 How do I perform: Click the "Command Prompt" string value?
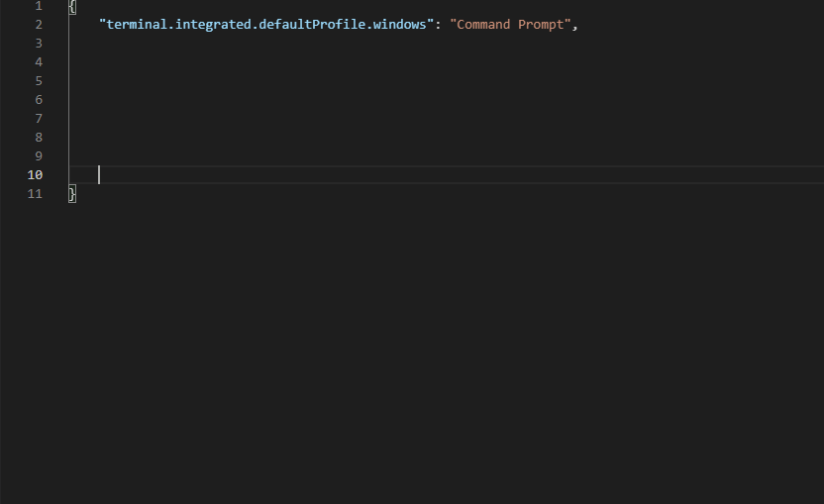pos(510,25)
